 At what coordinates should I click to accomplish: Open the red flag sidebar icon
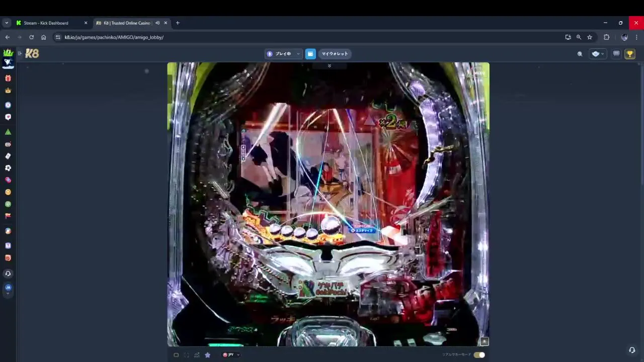pyautogui.click(x=8, y=216)
